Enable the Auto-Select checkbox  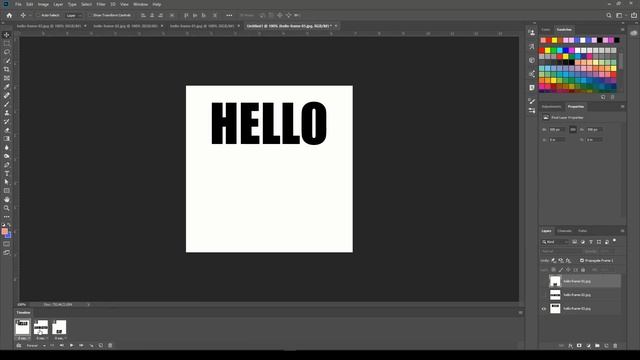(x=38, y=16)
